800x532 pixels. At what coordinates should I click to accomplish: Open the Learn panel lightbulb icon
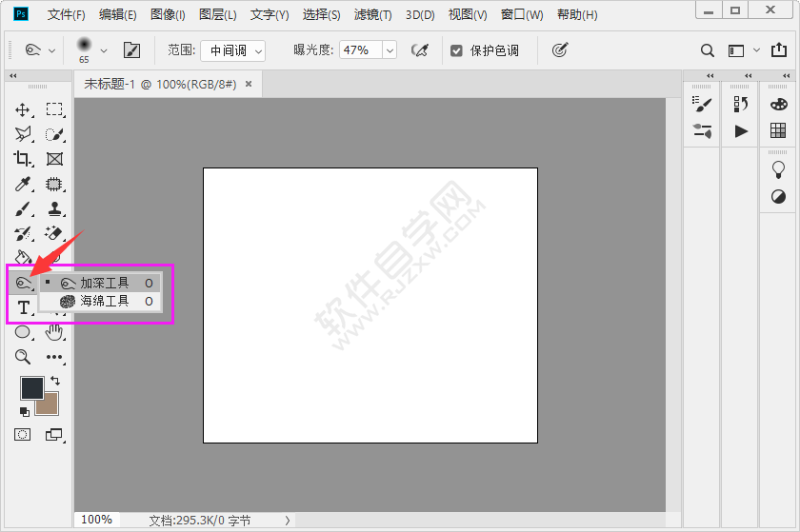point(779,169)
